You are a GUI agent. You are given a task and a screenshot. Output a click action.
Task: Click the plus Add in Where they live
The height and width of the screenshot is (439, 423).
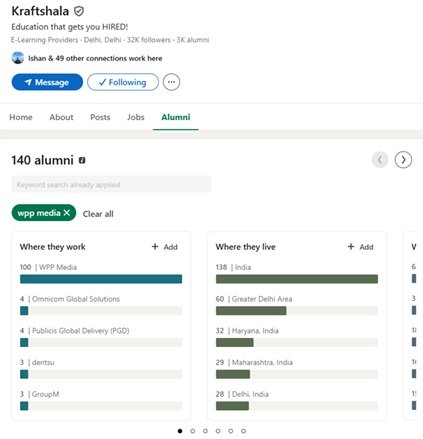tap(360, 247)
